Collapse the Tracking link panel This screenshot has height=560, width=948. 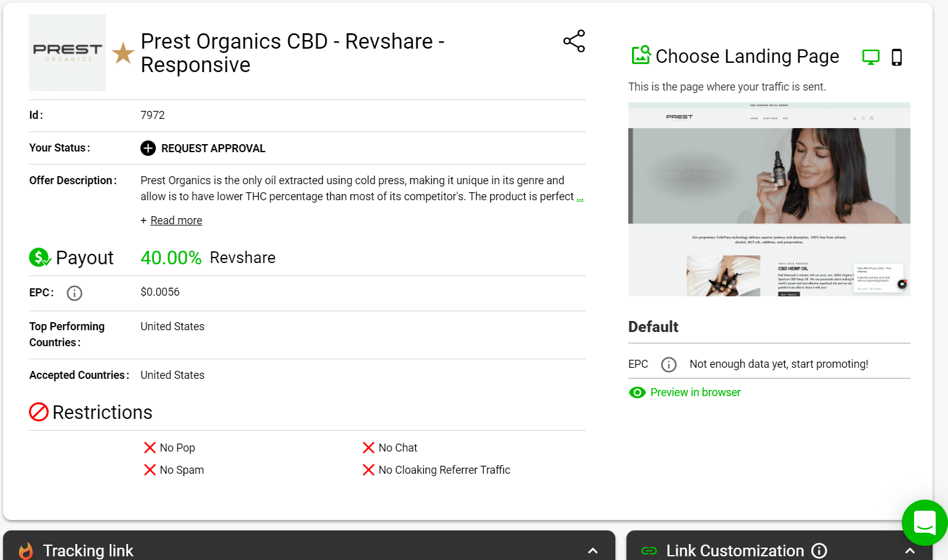(x=593, y=550)
